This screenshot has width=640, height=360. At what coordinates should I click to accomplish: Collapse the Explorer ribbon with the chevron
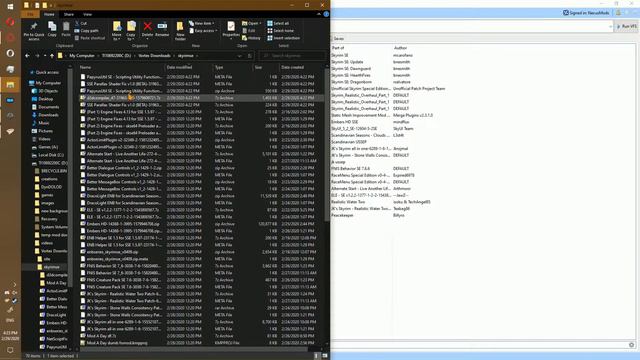click(319, 14)
